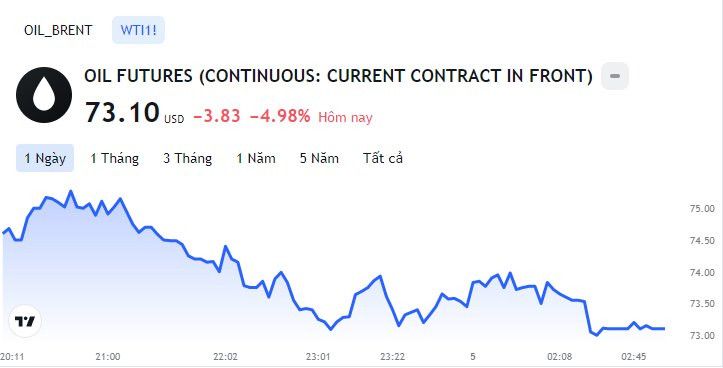The width and height of the screenshot is (723, 368).
Task: Click the 73.00 price axis label
Action: (702, 335)
